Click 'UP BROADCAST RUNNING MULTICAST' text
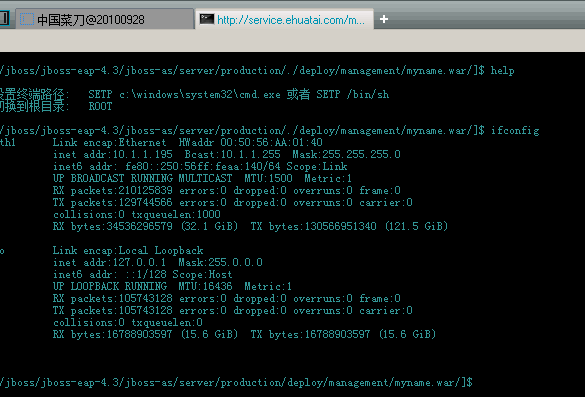Screen dimensions: 585x400 [143, 178]
